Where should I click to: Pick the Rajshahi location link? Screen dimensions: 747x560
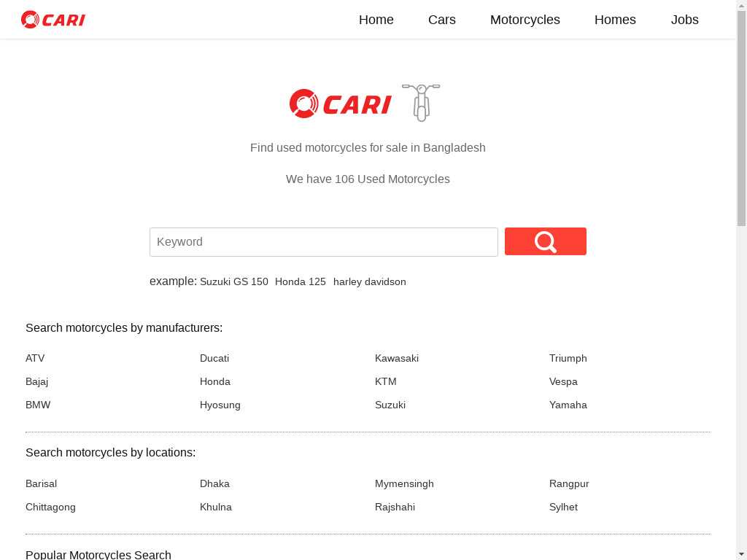coord(395,507)
